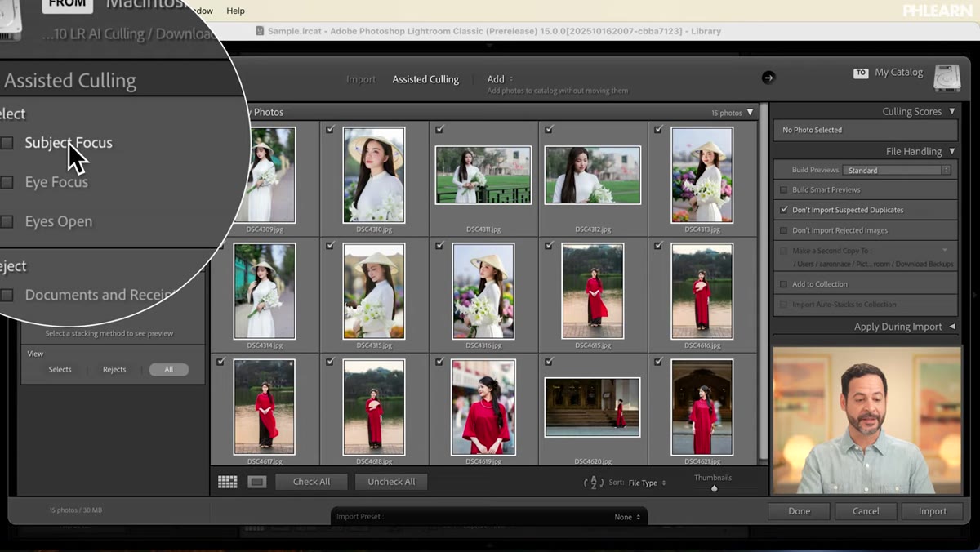Enable Add to Collection checkbox

tap(784, 284)
